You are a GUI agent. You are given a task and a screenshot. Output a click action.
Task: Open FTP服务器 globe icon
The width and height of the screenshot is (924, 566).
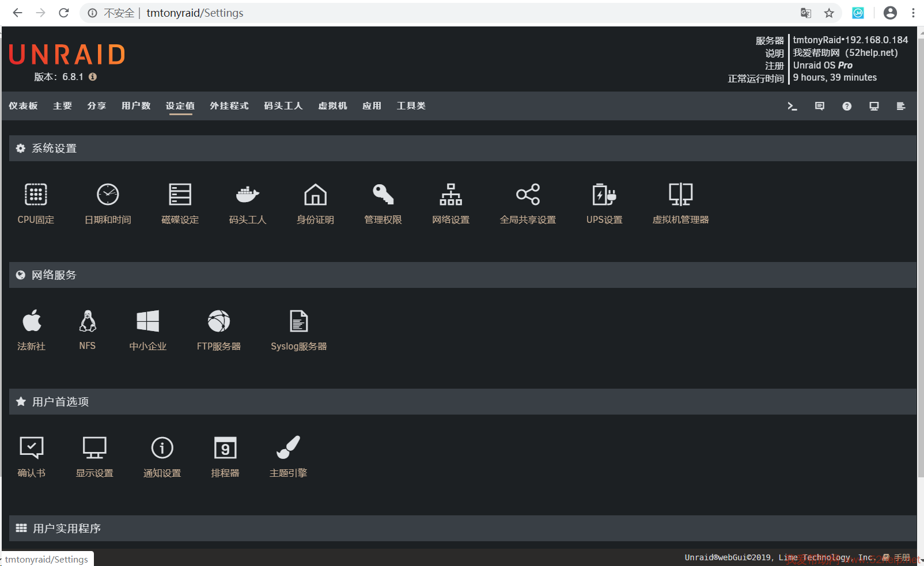coord(218,321)
